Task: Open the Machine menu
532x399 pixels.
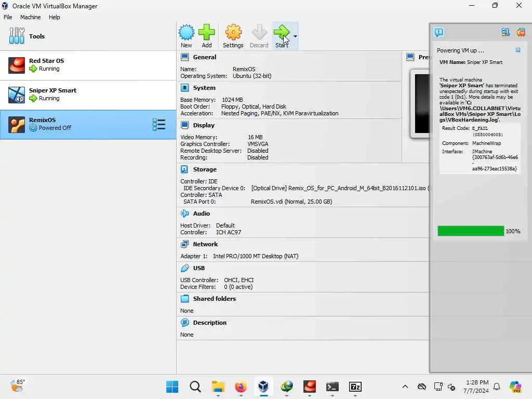Action: tap(30, 17)
